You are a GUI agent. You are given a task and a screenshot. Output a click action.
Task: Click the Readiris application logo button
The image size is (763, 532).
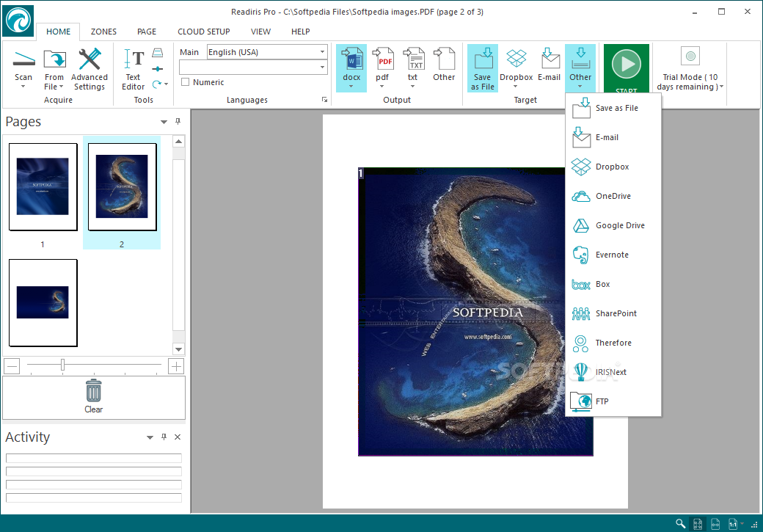point(18,21)
